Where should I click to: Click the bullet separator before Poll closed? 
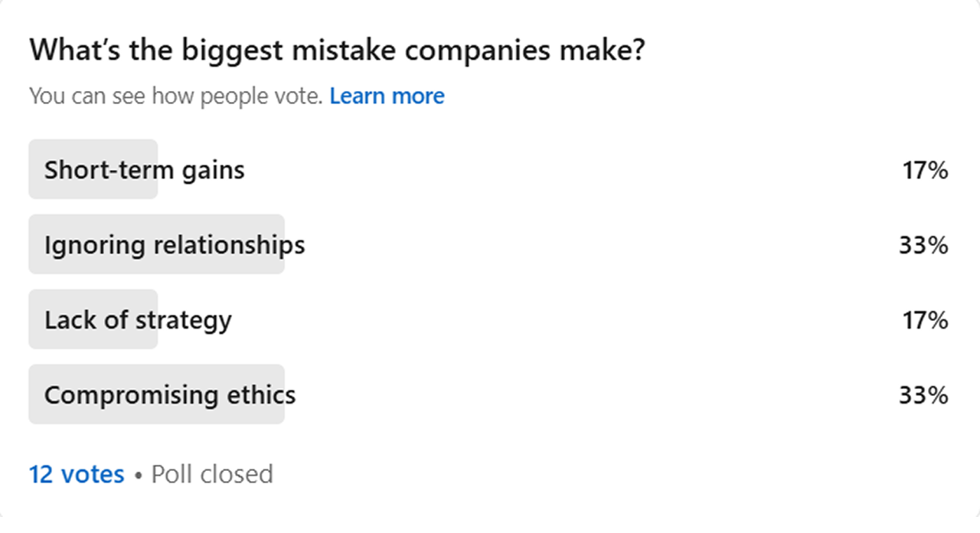(x=138, y=475)
